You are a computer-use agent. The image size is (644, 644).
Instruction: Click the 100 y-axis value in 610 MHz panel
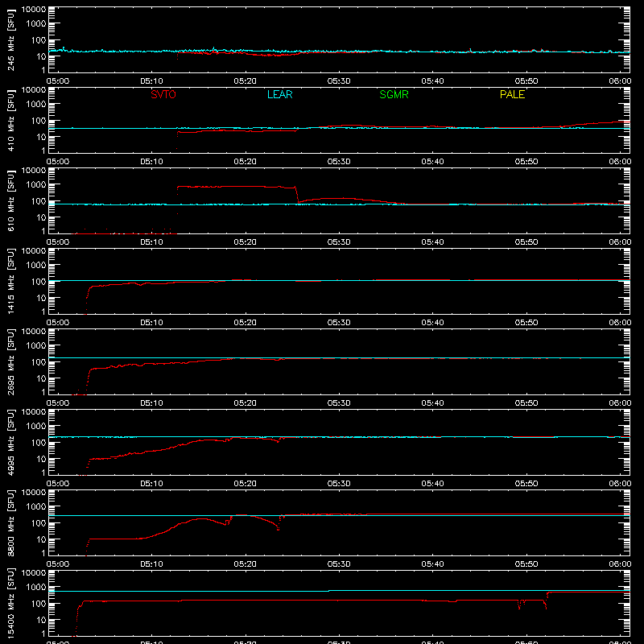tap(39, 201)
